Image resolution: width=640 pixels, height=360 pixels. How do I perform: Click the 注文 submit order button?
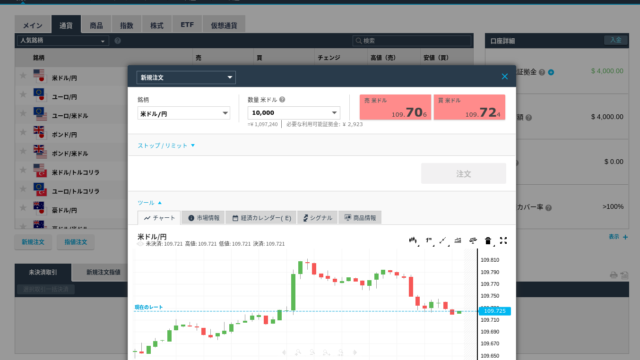coord(463,173)
